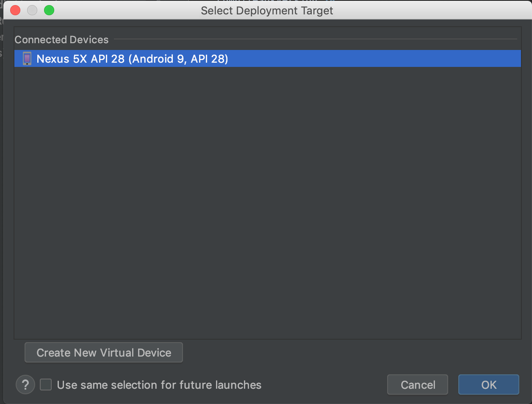Viewport: 532px width, 404px height.
Task: Cancel the deployment target selection
Action: coord(417,385)
